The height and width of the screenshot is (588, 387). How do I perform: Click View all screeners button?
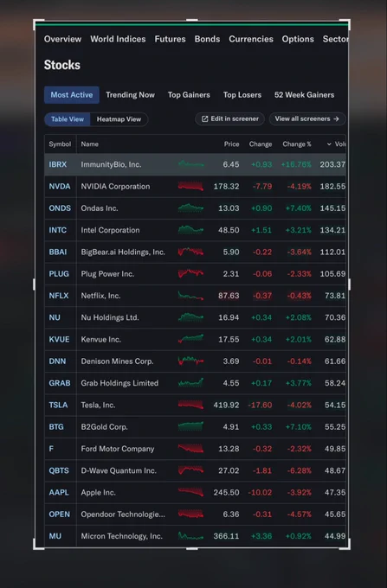click(x=307, y=118)
